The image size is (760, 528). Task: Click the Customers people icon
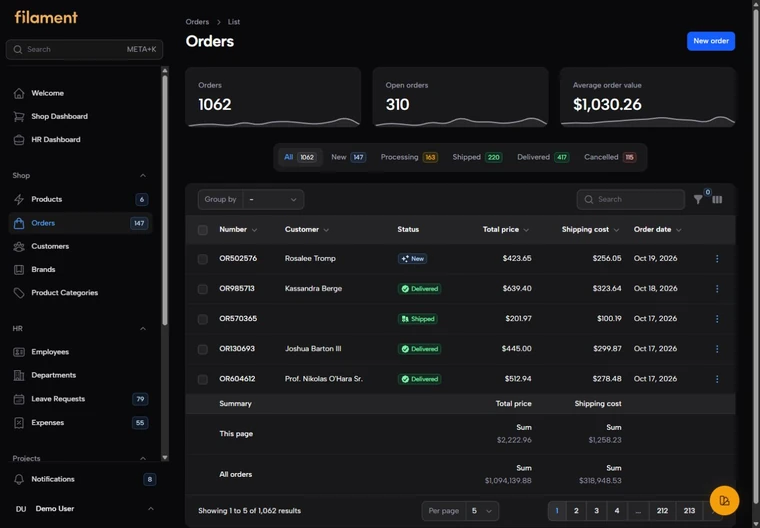(19, 246)
